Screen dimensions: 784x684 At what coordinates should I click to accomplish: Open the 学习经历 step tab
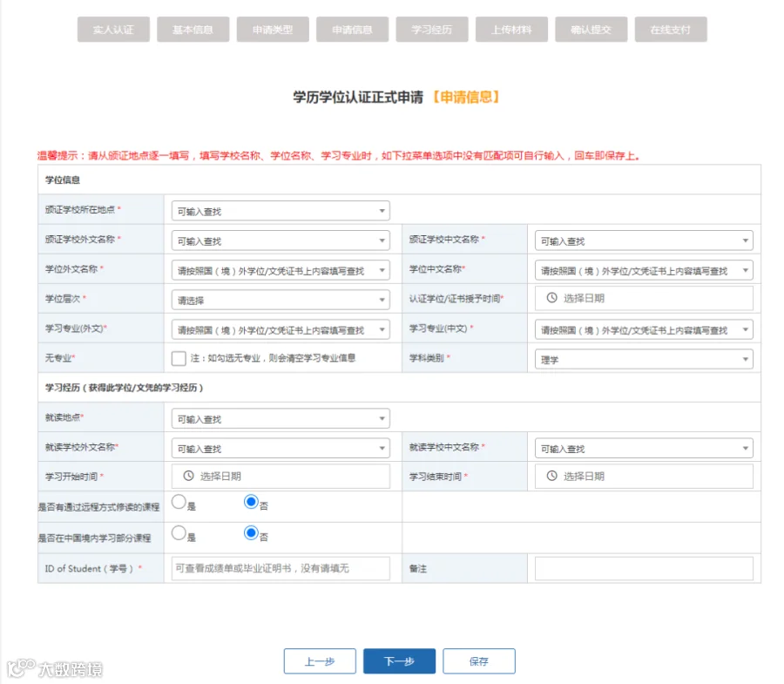click(x=432, y=30)
